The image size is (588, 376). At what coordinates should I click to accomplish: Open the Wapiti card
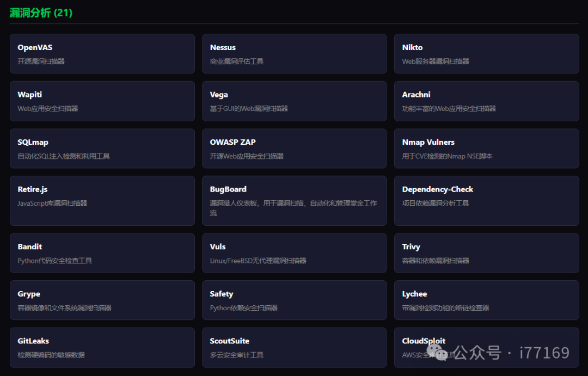(x=102, y=101)
